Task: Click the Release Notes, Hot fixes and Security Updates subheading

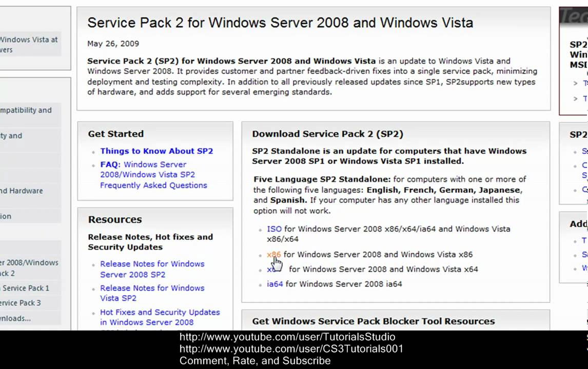Action: click(150, 242)
